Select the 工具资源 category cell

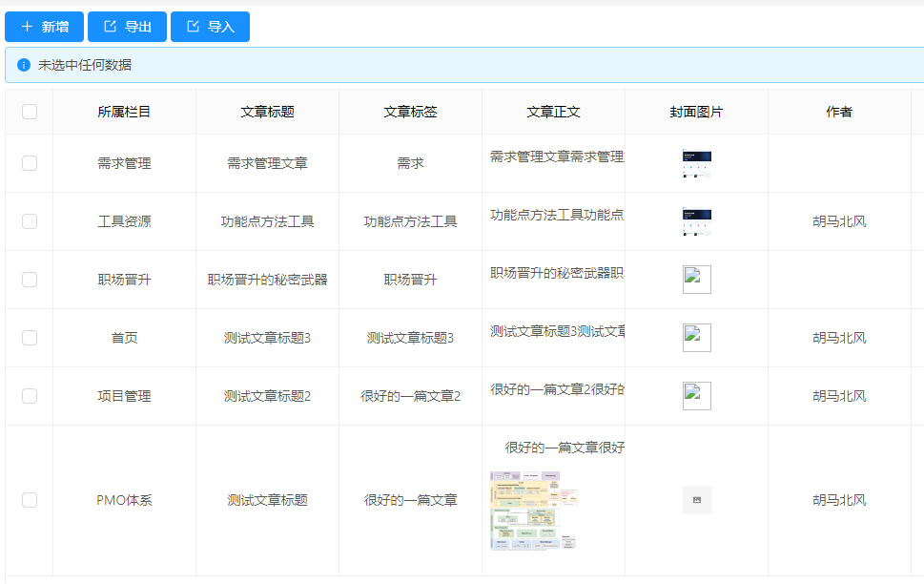coord(124,221)
